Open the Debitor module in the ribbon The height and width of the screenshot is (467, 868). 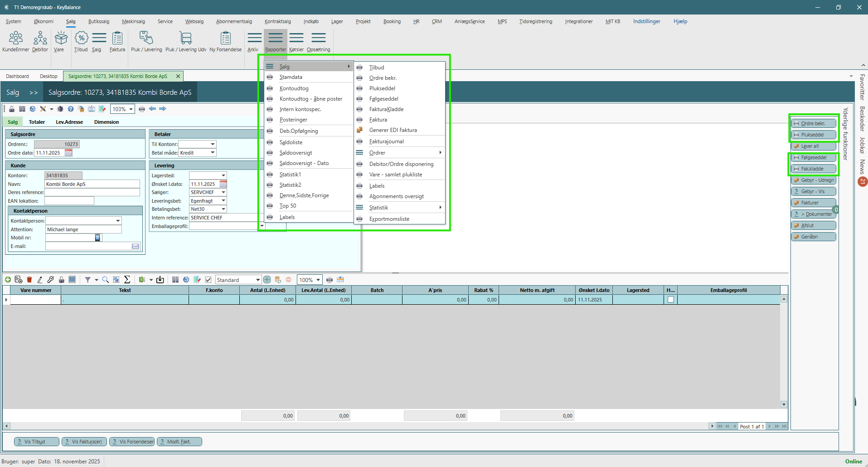point(40,42)
